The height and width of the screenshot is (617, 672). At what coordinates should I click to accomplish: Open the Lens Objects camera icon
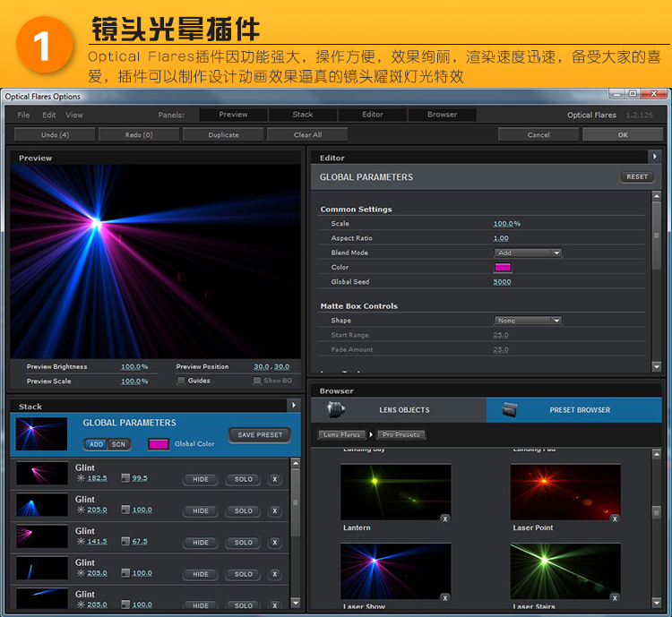(x=336, y=409)
